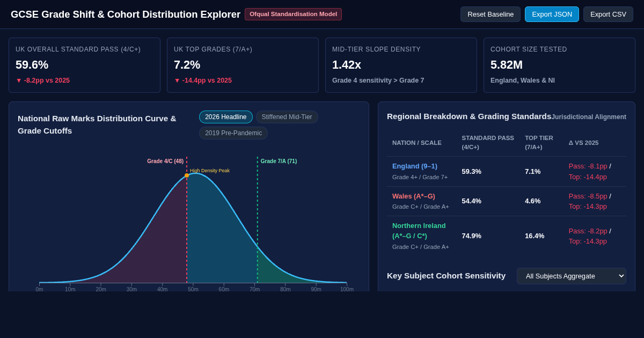Image resolution: width=644 pixels, height=338 pixels.
Task: Select the UK Top Grades 7.2% value
Action: point(187,65)
